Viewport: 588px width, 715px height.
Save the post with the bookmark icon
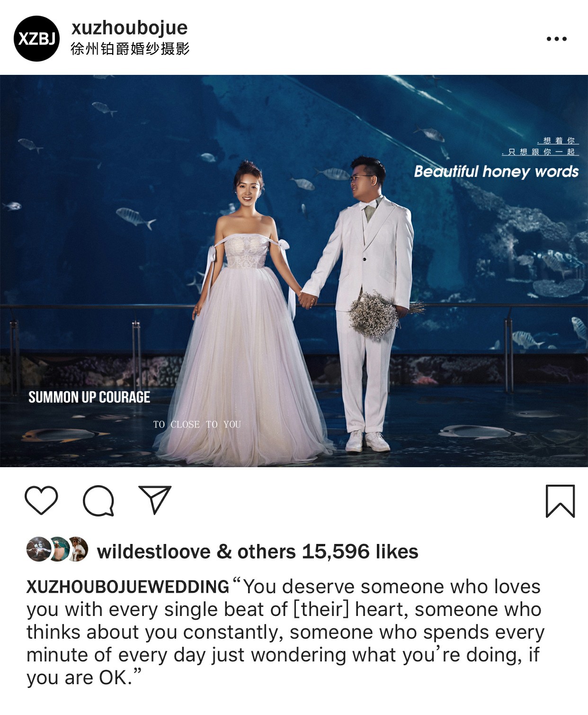(x=560, y=501)
